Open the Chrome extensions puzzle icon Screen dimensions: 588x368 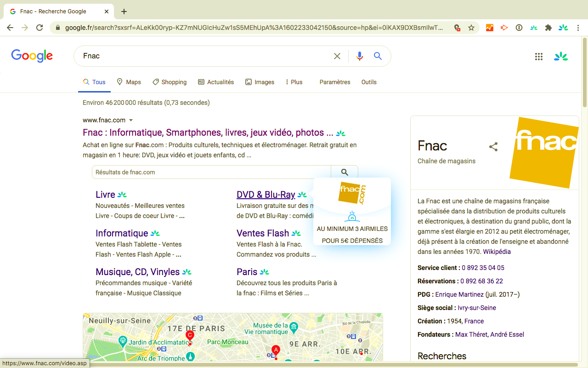coord(548,28)
